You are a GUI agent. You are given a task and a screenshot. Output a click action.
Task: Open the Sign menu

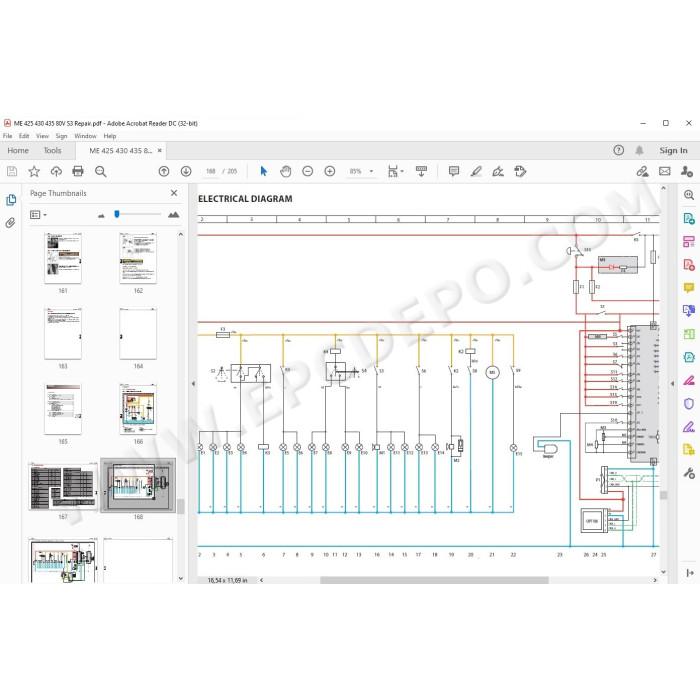[x=61, y=136]
